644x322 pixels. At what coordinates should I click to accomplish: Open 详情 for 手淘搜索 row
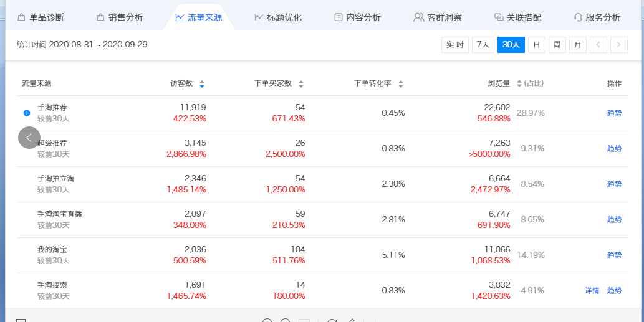coord(592,290)
